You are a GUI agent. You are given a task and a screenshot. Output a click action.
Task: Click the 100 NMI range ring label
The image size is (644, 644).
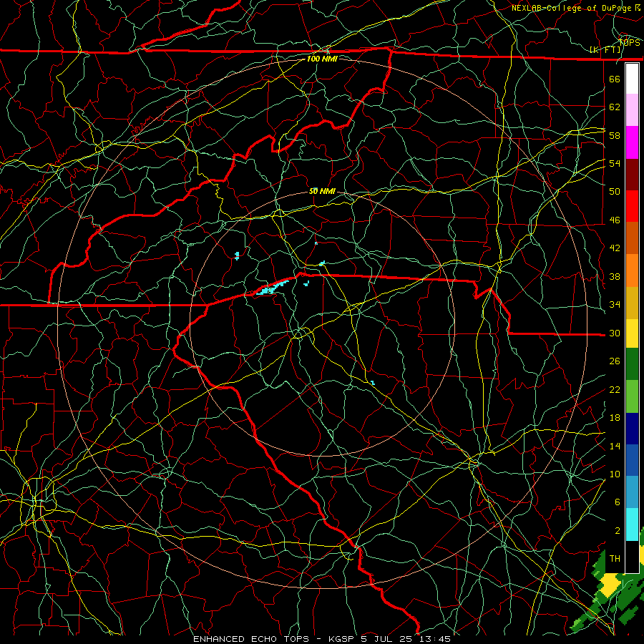[322, 59]
